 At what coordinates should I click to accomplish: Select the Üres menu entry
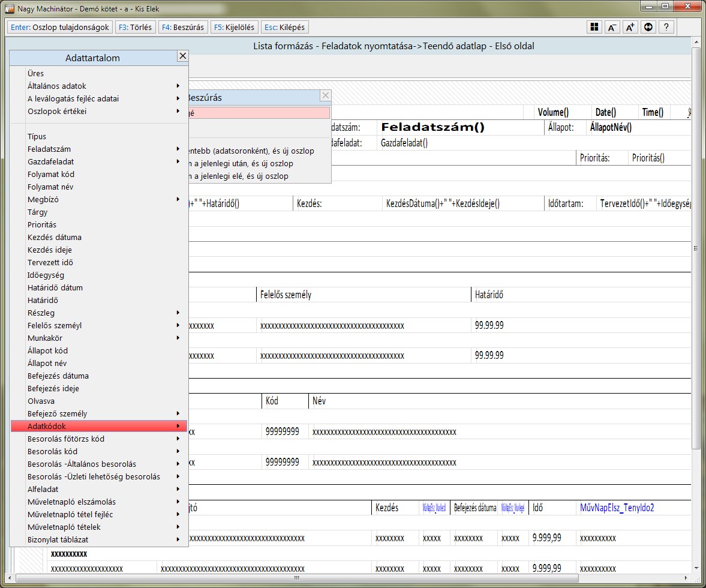[36, 73]
